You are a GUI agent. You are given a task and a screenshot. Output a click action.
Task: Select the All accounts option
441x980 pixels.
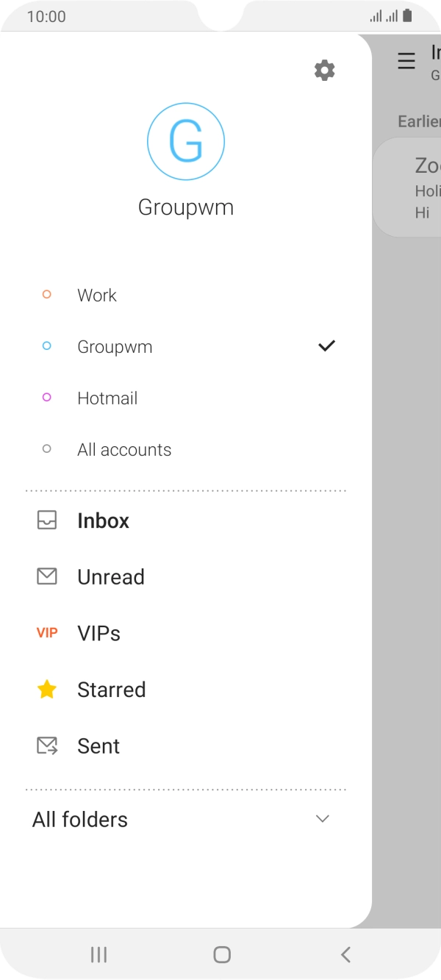coord(123,449)
